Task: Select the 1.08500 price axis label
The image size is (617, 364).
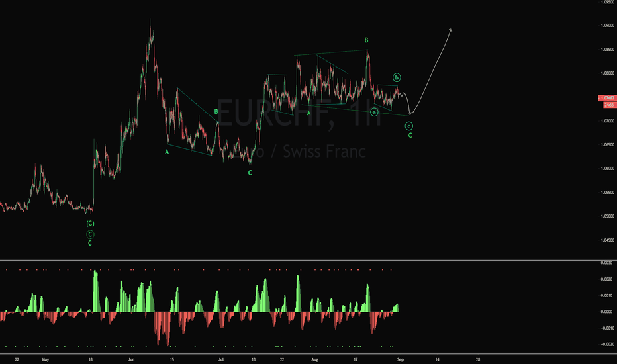Action: coord(608,50)
